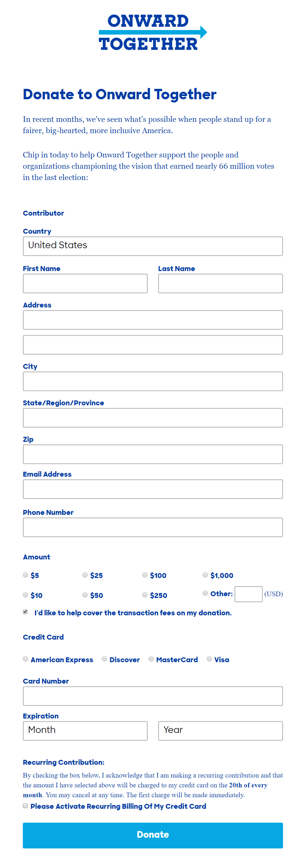Click the First Name field
This screenshot has height=868, width=305.
(x=85, y=283)
